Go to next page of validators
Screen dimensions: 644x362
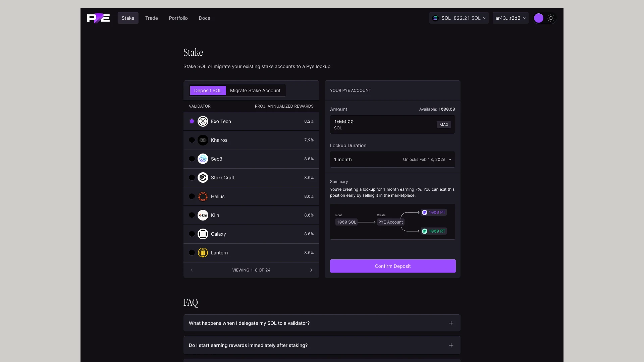point(311,270)
